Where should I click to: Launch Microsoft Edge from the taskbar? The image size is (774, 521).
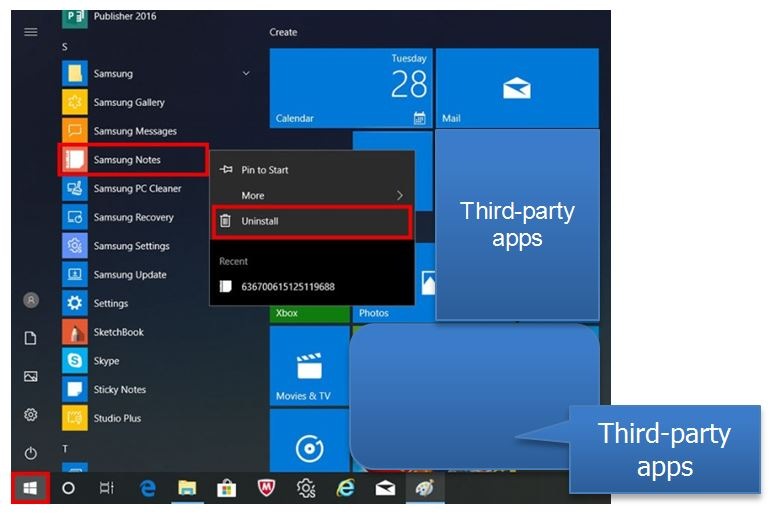click(x=148, y=488)
